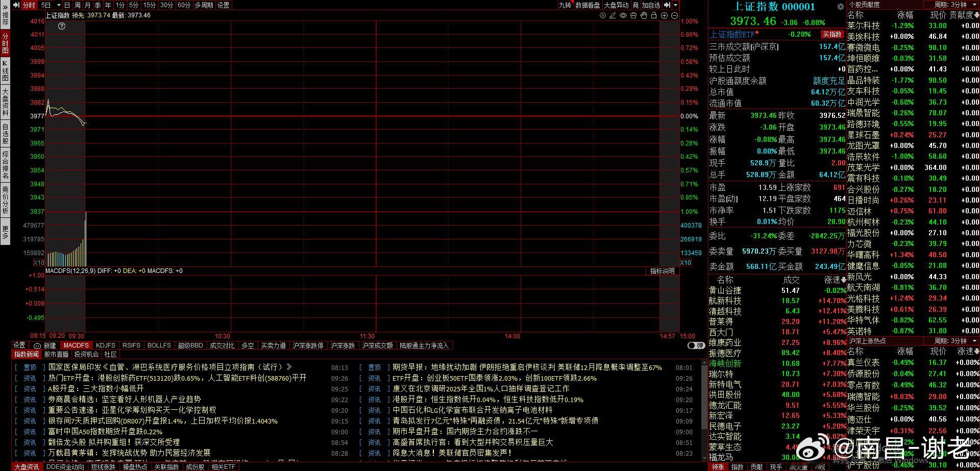Switch to the 股市直播 news tab
Screen dimensions: 980x471
click(56, 354)
